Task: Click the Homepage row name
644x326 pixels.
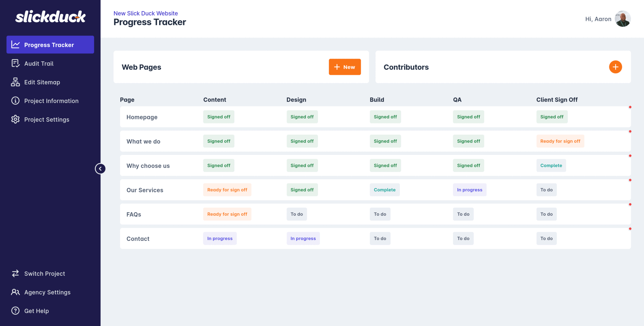Action: point(142,117)
